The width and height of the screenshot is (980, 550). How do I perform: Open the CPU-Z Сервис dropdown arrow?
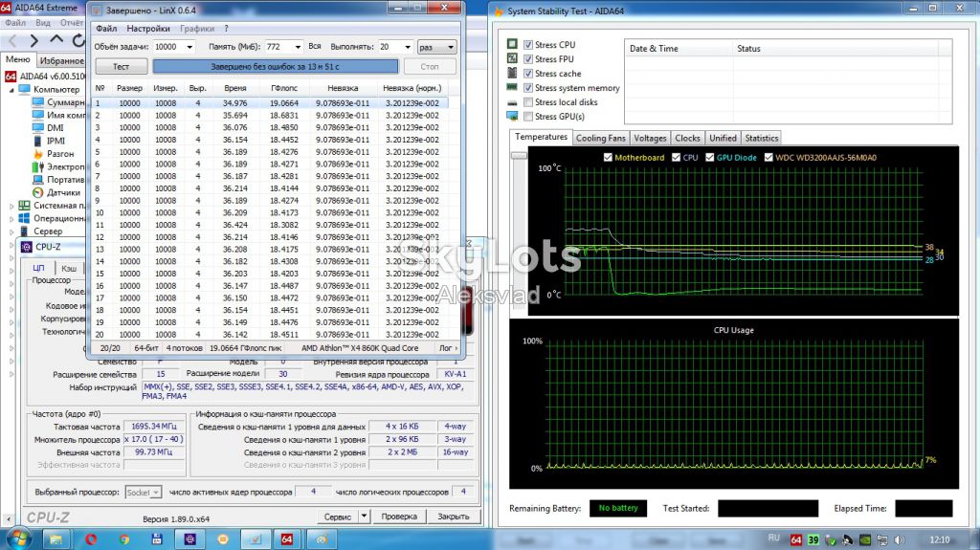tap(364, 517)
